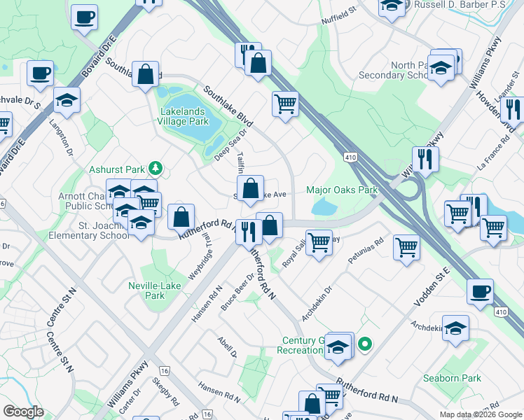Screen dimensions: 524x420
Task: Click the Map data ©2026 Google attribution
Action: pyautogui.click(x=481, y=414)
